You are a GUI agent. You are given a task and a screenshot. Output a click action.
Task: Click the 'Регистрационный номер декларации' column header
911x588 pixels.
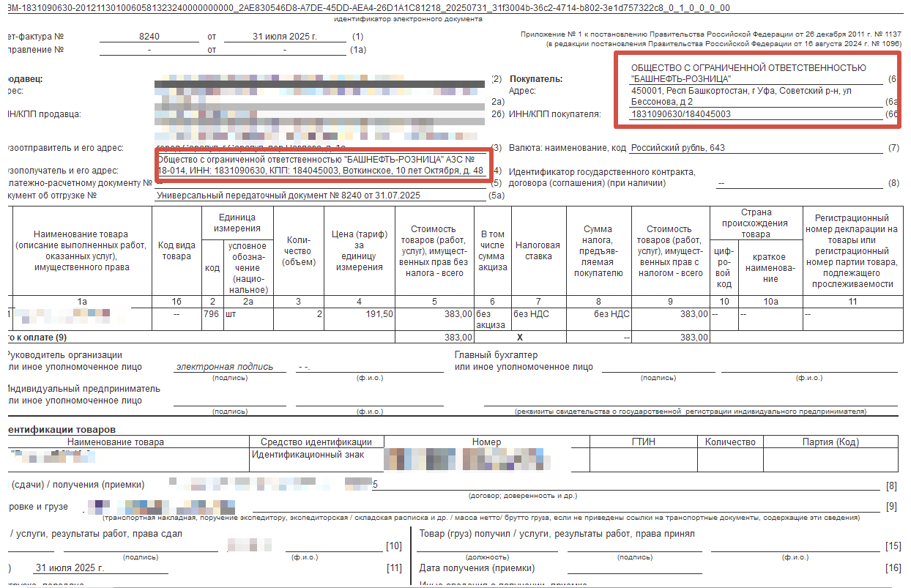[x=852, y=250]
